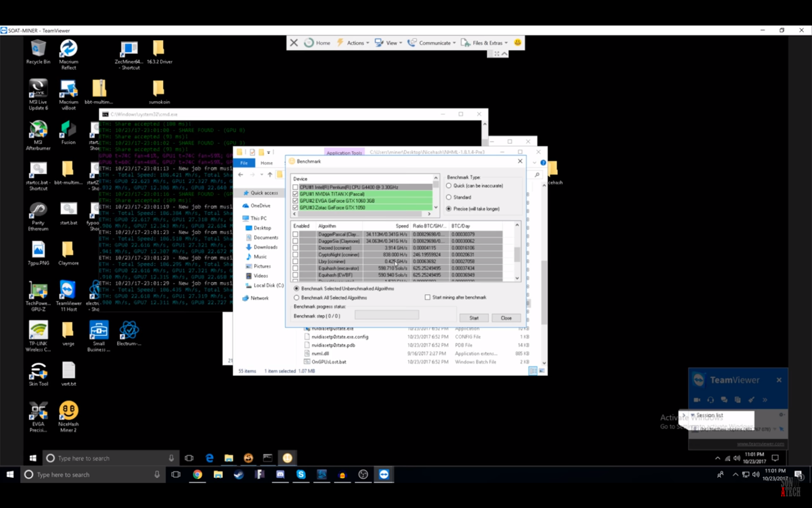Select the start.bat file icon

(69, 213)
